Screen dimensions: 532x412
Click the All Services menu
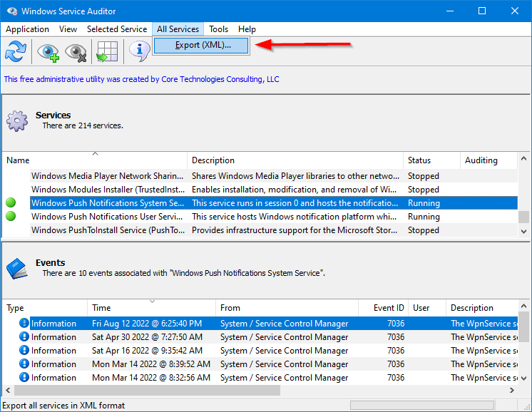178,29
